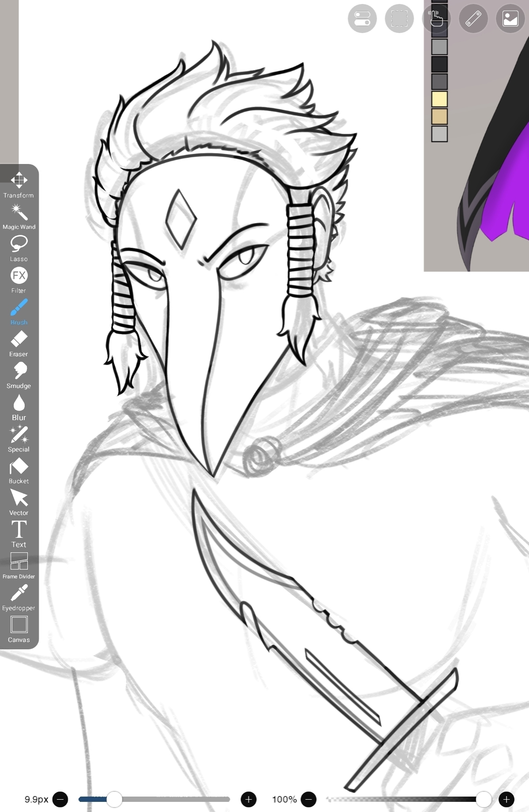Toggle the view switch button at top
The height and width of the screenshot is (812, 529).
click(362, 19)
